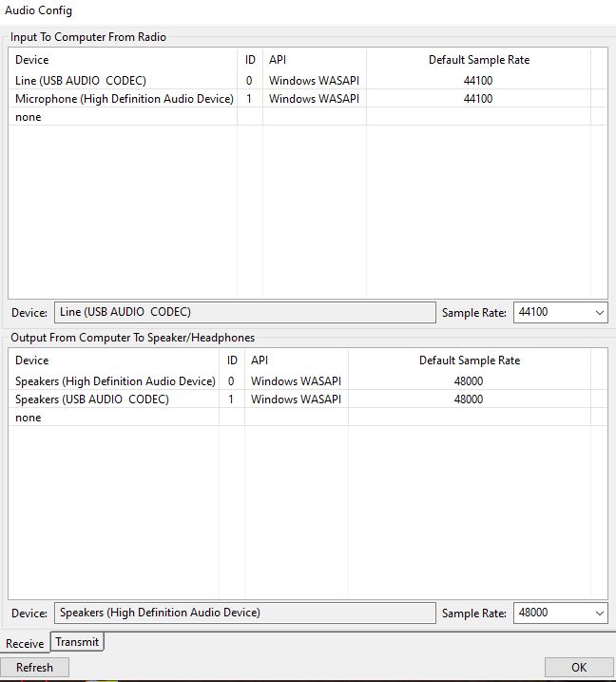Open the output Sample Rate 48000 dropdown
This screenshot has width=616, height=682.
point(560,614)
